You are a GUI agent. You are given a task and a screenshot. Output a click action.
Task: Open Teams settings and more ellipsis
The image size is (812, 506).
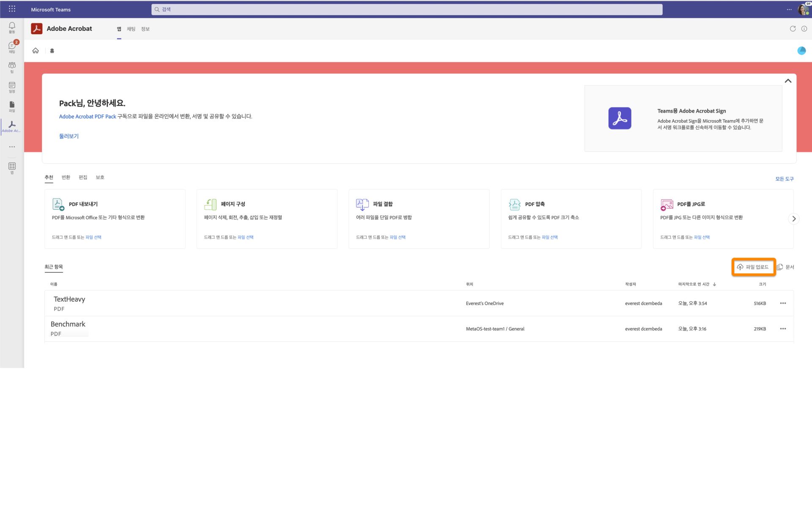click(x=789, y=9)
